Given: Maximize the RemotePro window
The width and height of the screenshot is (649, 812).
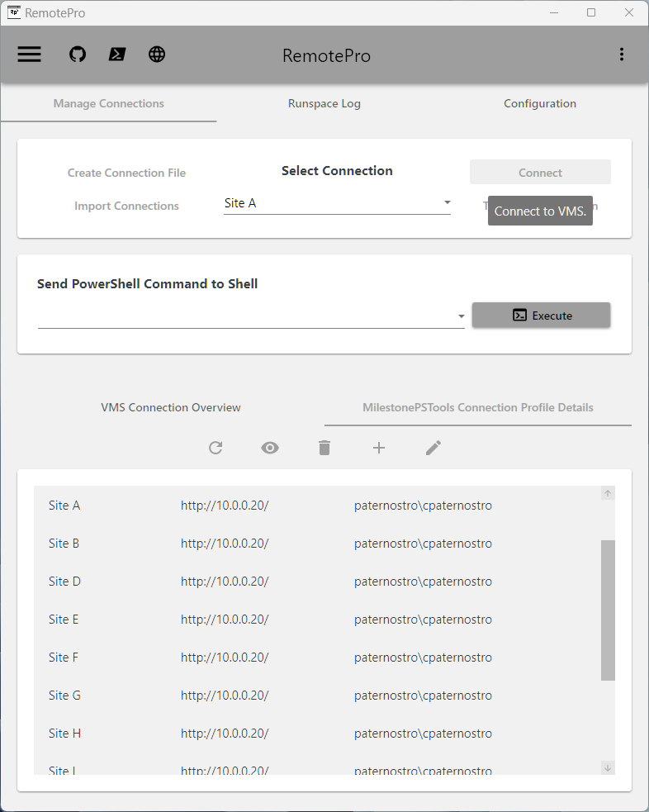Looking at the screenshot, I should (x=591, y=12).
